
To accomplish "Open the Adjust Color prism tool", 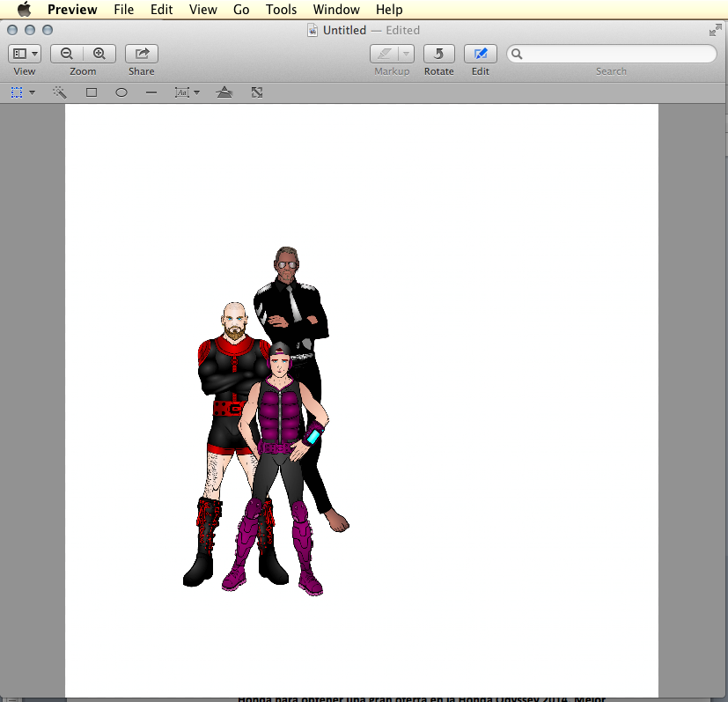I will tap(224, 92).
